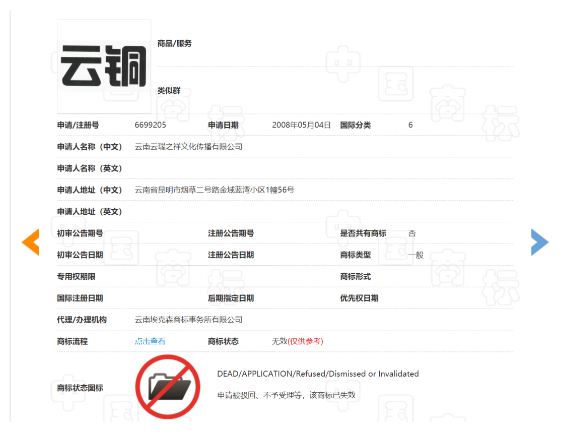
Task: Click the 初审公告期号 label
Action: pos(80,233)
